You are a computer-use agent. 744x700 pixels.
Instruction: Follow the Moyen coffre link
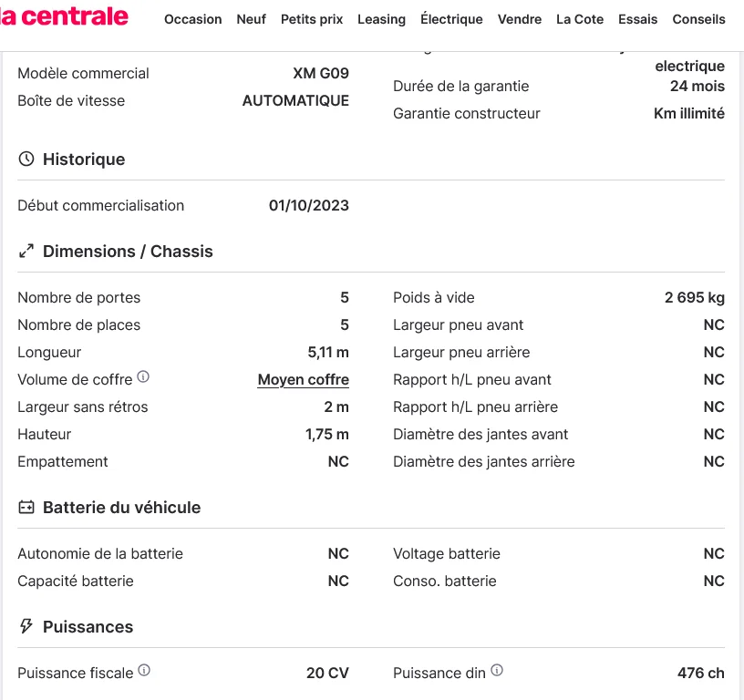click(x=304, y=380)
